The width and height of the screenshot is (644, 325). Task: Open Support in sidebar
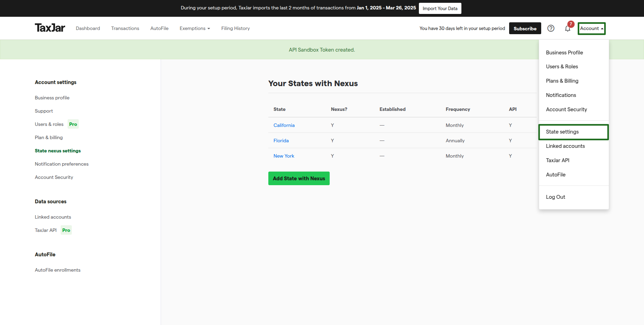(x=44, y=111)
